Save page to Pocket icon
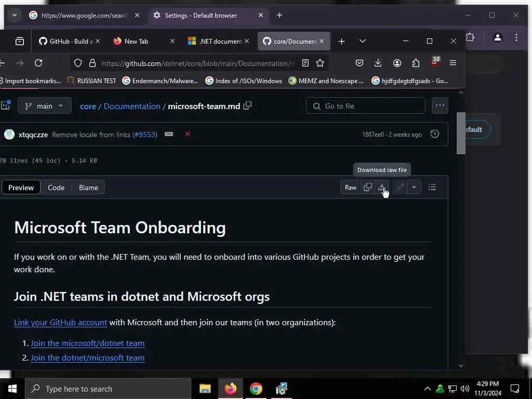Viewport: 532px width, 399px height. 360,63
